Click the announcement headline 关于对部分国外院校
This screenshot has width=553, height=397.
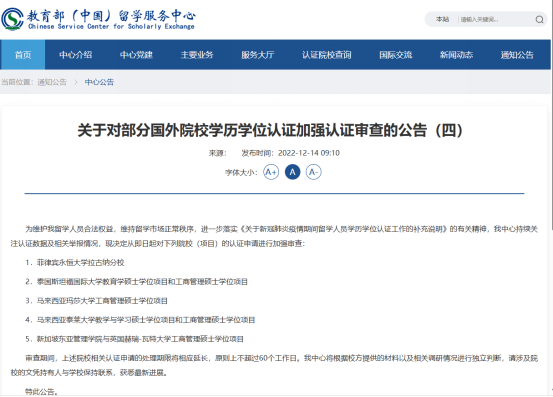pyautogui.click(x=270, y=130)
